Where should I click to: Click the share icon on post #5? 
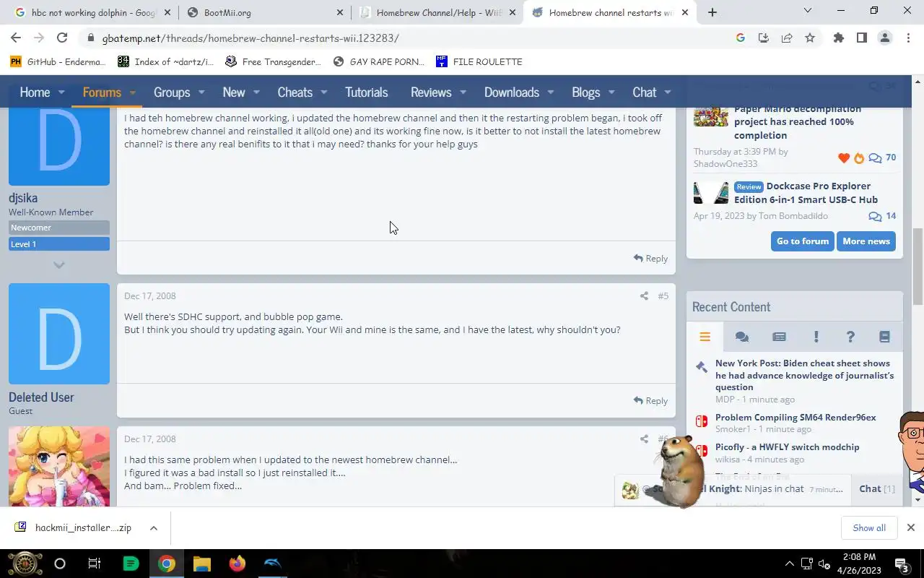644,296
